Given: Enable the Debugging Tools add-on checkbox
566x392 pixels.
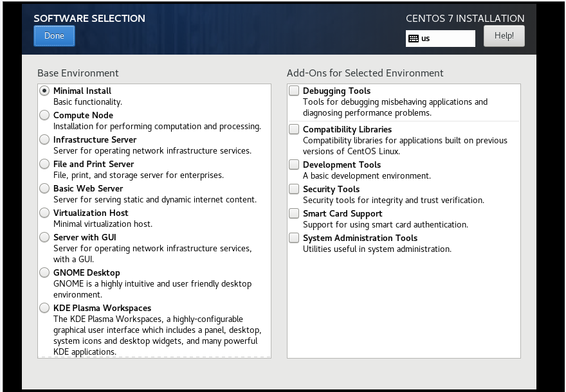Looking at the screenshot, I should tap(294, 91).
